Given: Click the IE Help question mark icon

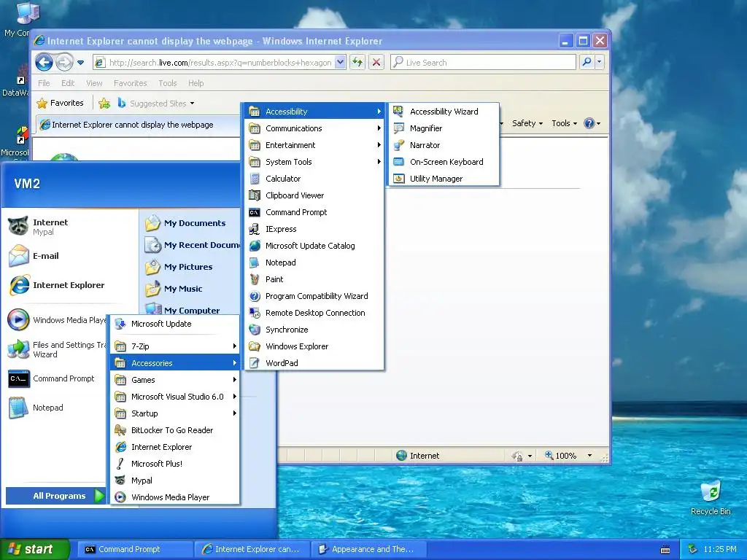Looking at the screenshot, I should pyautogui.click(x=589, y=123).
